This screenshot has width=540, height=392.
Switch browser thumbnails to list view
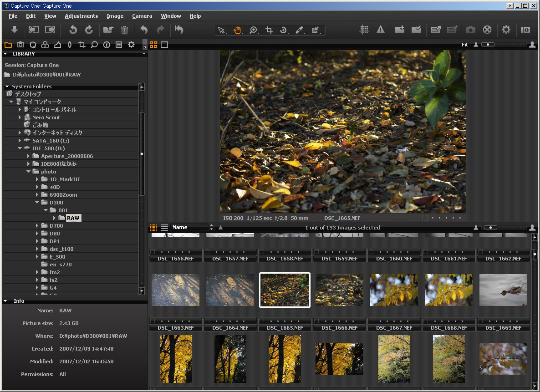(164, 228)
